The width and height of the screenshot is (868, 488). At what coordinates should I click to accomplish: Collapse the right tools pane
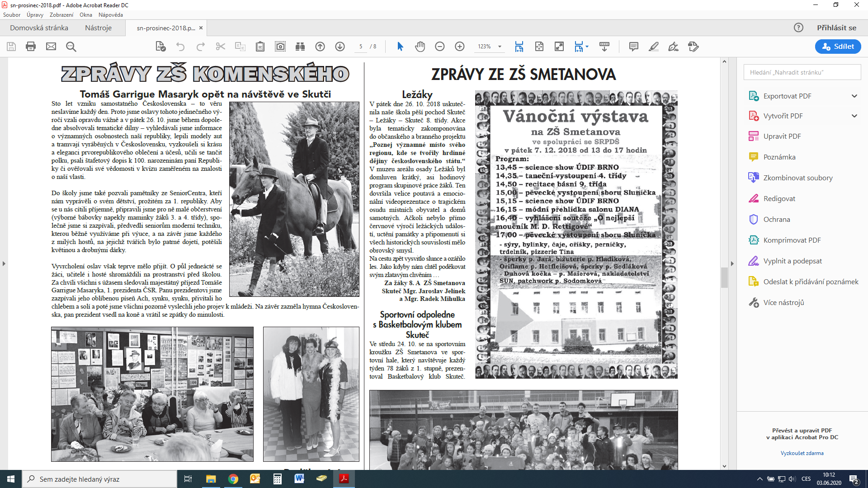(732, 263)
